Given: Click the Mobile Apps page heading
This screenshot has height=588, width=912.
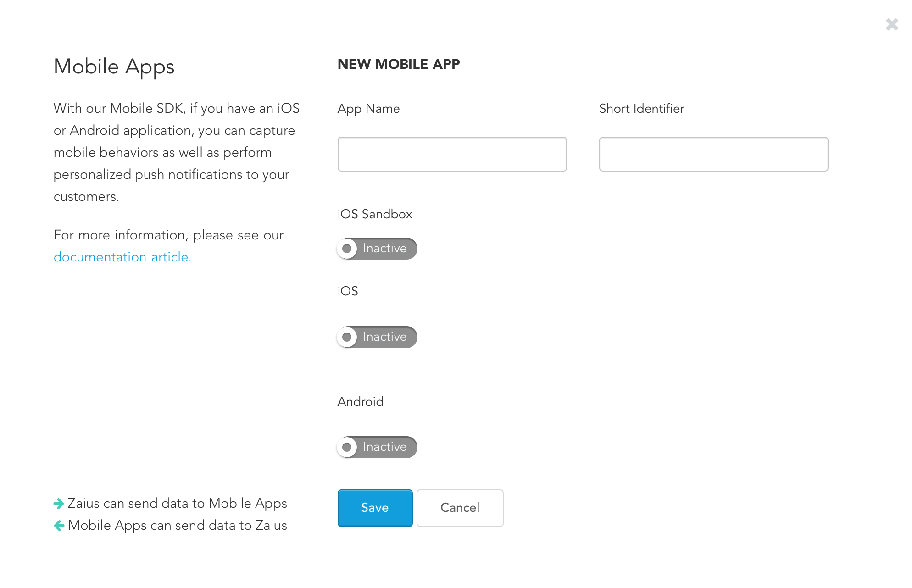Looking at the screenshot, I should tap(114, 67).
